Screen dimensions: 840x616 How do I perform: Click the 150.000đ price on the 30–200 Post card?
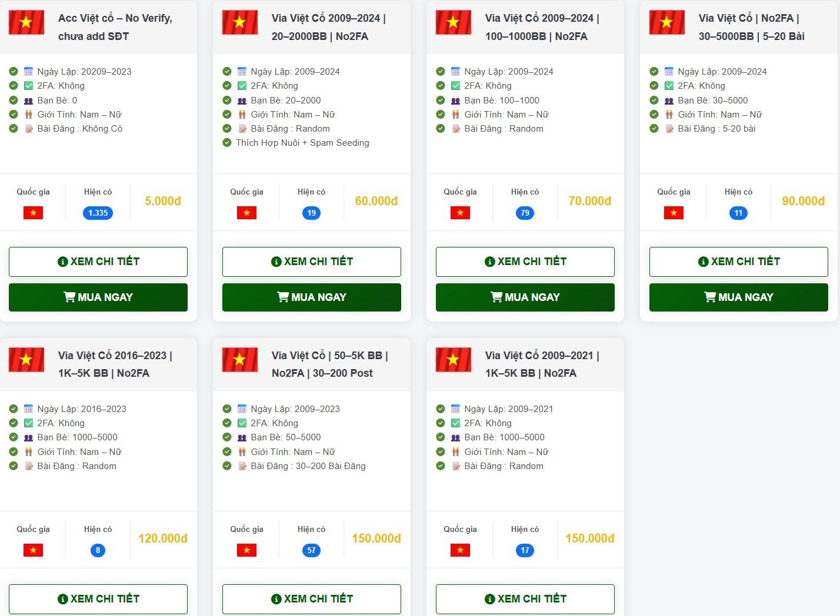(376, 538)
